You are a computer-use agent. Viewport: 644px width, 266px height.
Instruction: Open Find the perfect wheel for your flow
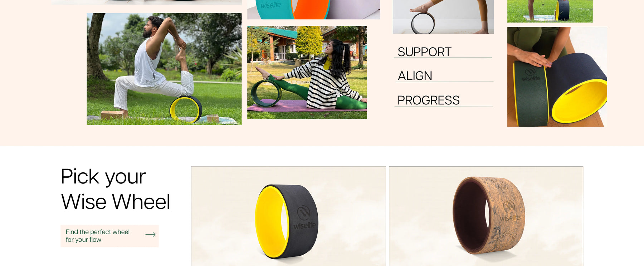coord(109,236)
